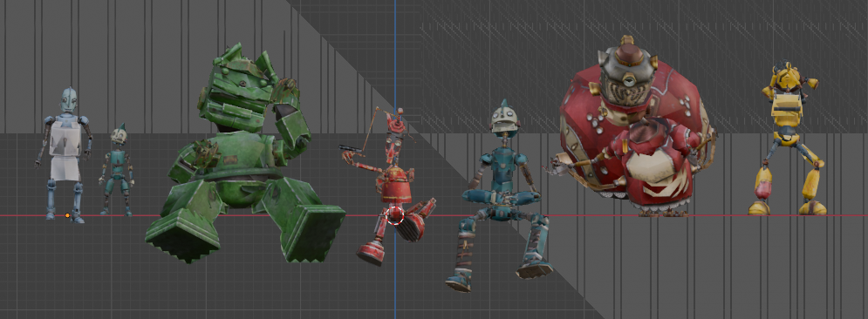Select the seated blue robot's head

505,120
